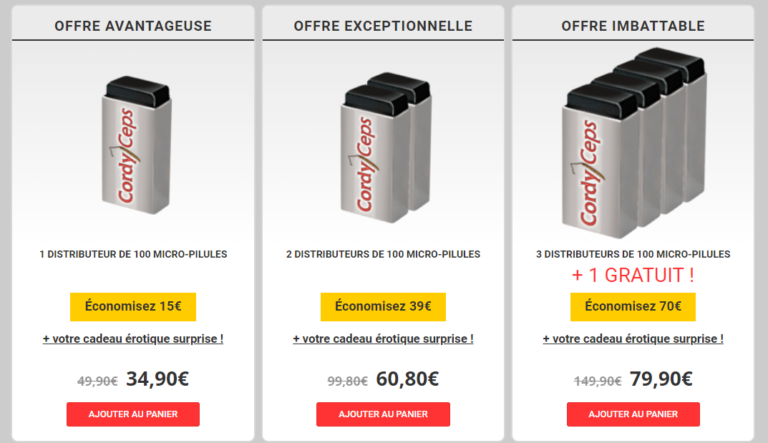Click the four CordyCeps dispensers product image
Viewport: 768px width, 443px height.
tap(635, 143)
